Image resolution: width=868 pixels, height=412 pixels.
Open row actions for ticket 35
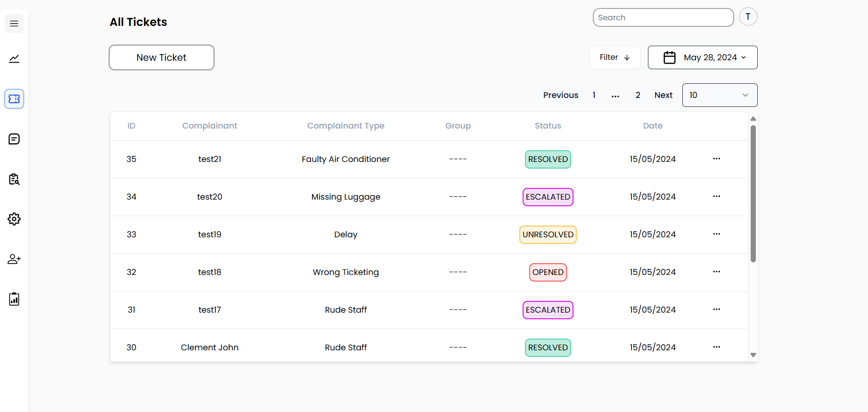[716, 159]
